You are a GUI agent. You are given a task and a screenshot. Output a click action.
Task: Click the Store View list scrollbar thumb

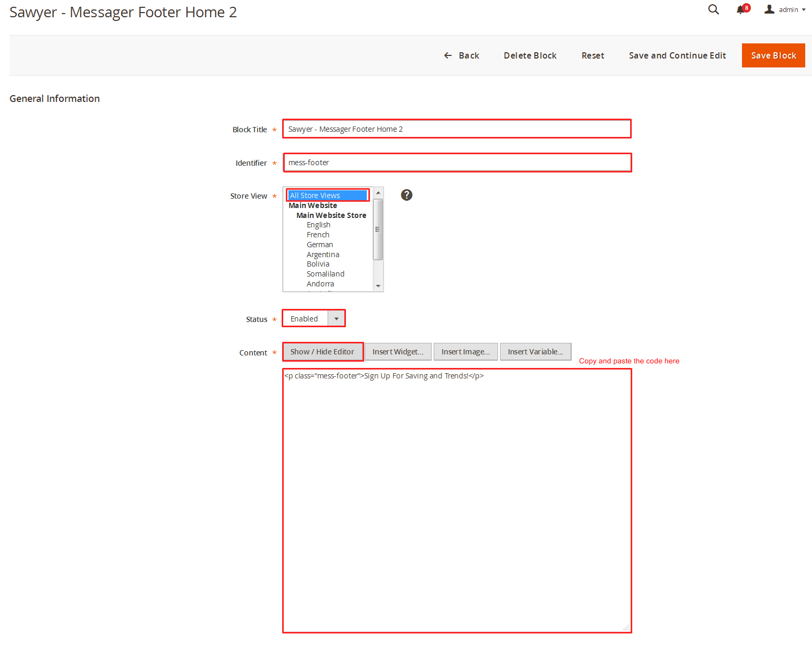point(378,229)
